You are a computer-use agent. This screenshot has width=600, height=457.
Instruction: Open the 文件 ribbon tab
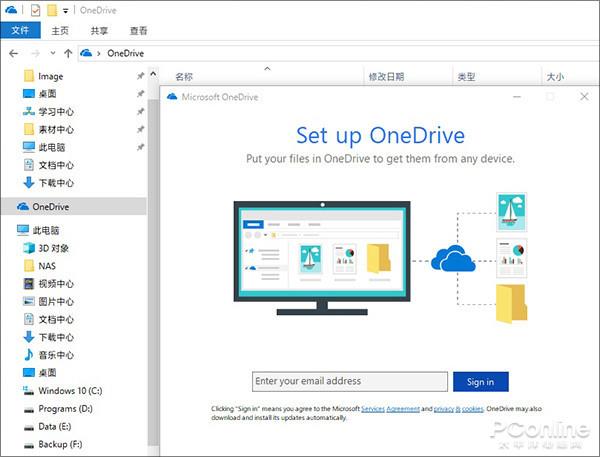[19, 31]
